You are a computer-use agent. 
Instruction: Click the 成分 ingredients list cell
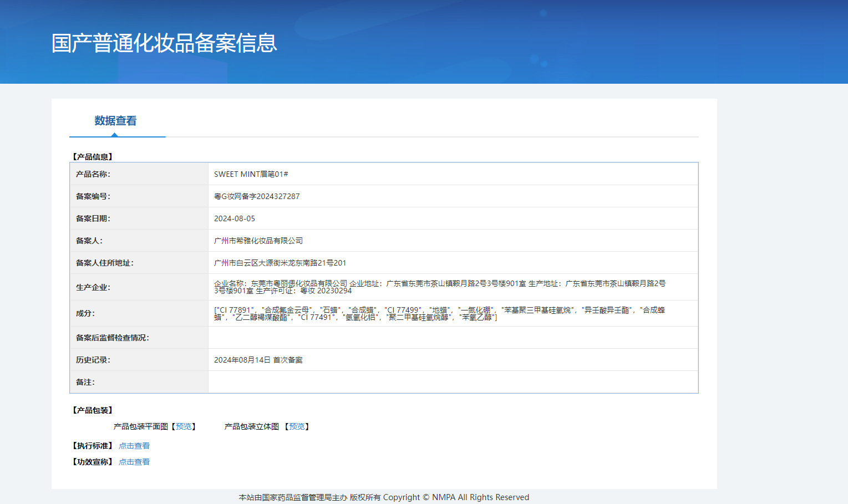point(453,313)
